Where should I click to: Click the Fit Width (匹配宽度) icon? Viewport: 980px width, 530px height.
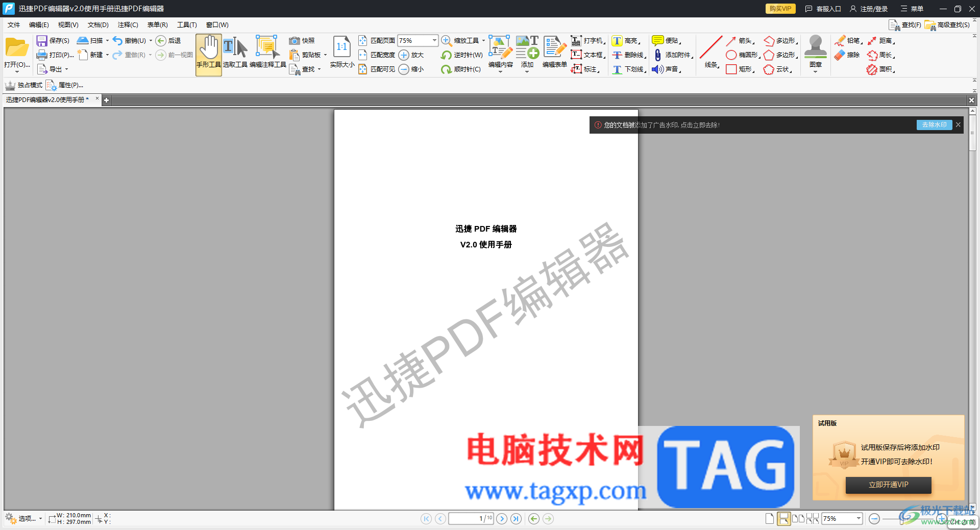362,55
